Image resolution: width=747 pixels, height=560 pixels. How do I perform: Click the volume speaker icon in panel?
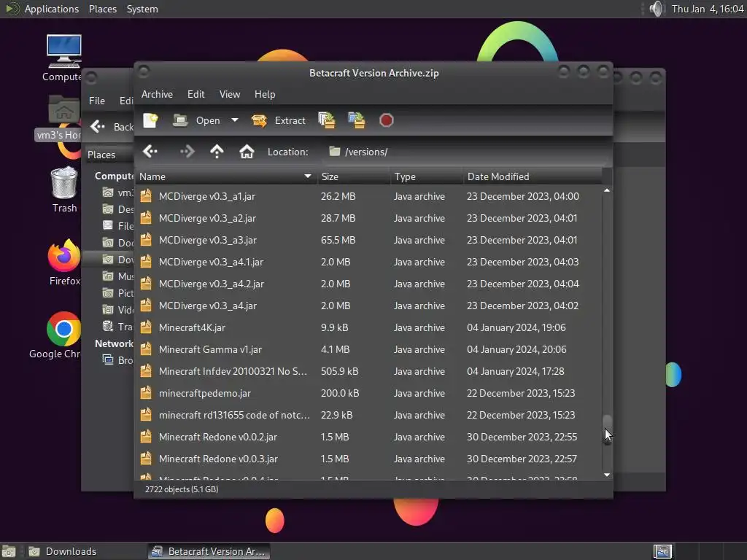[656, 9]
